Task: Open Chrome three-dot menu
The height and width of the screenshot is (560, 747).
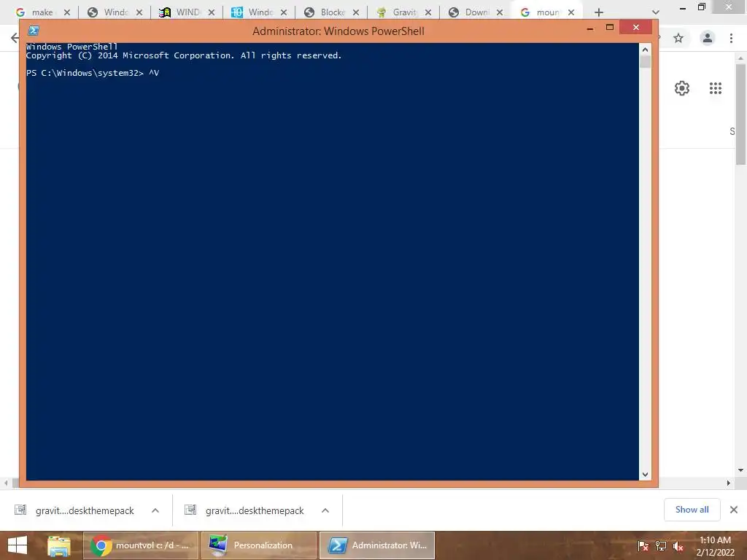Action: [x=731, y=38]
